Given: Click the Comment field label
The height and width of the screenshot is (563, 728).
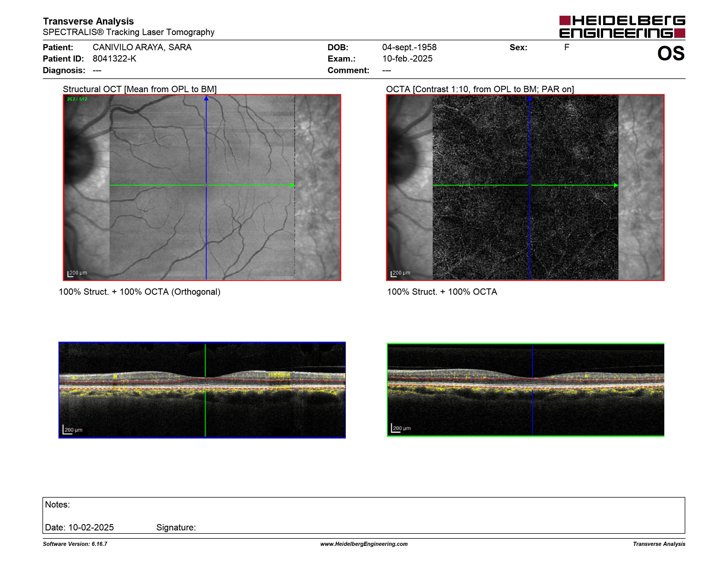Looking at the screenshot, I should (348, 70).
